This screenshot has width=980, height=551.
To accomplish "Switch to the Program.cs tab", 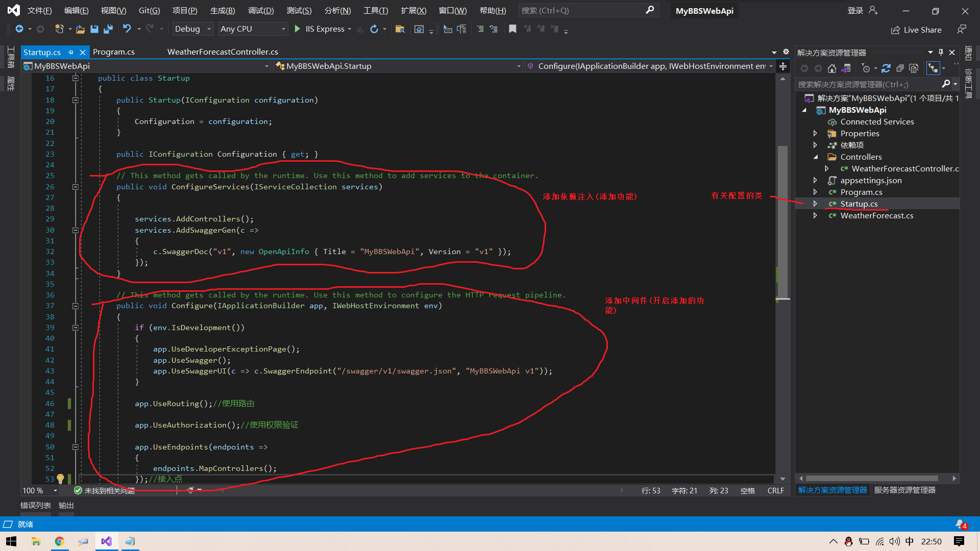I will tap(114, 52).
